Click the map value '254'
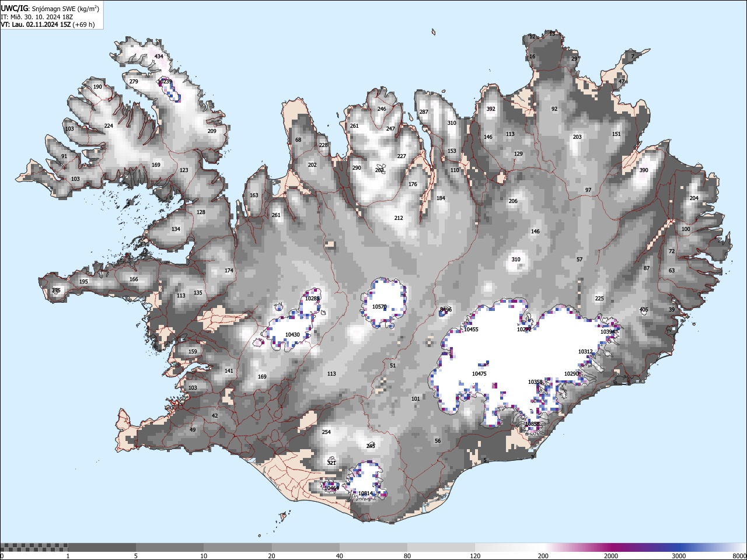 [326, 432]
